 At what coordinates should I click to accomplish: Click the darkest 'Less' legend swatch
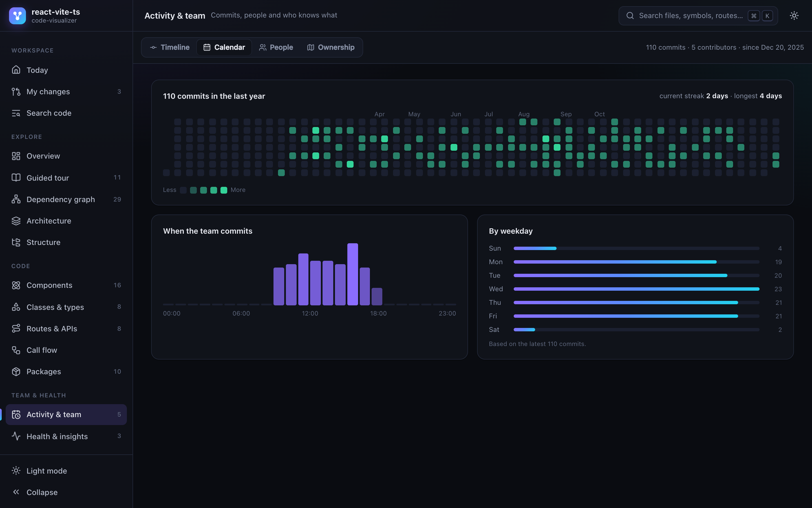coord(183,190)
